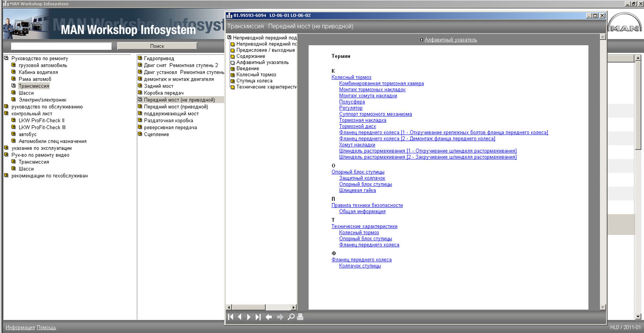
Task: Select Задний мост in the middle list
Action: pos(159,86)
